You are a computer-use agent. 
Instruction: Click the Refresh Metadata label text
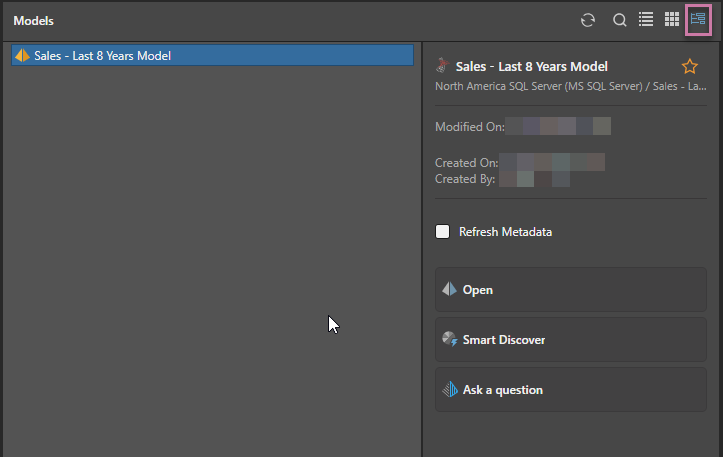[x=505, y=232]
